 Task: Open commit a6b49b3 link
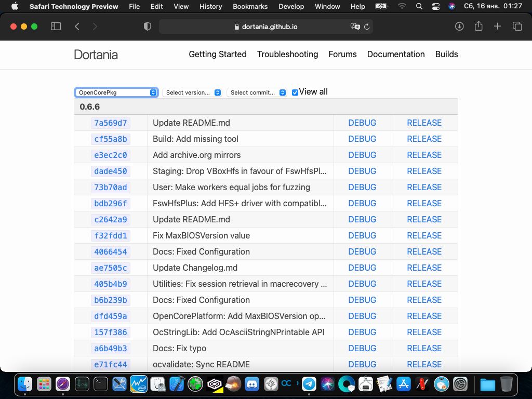tap(111, 349)
